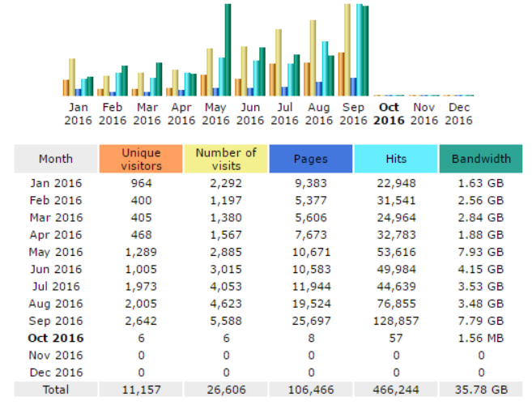532x405 pixels.
Task: Click the tall cyan Sep hits bar
Action: point(360,50)
